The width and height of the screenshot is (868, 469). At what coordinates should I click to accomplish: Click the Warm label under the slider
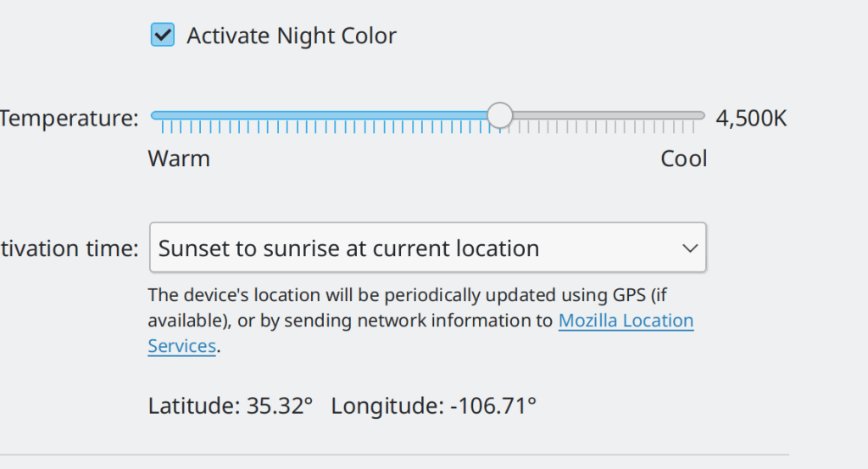(x=179, y=159)
